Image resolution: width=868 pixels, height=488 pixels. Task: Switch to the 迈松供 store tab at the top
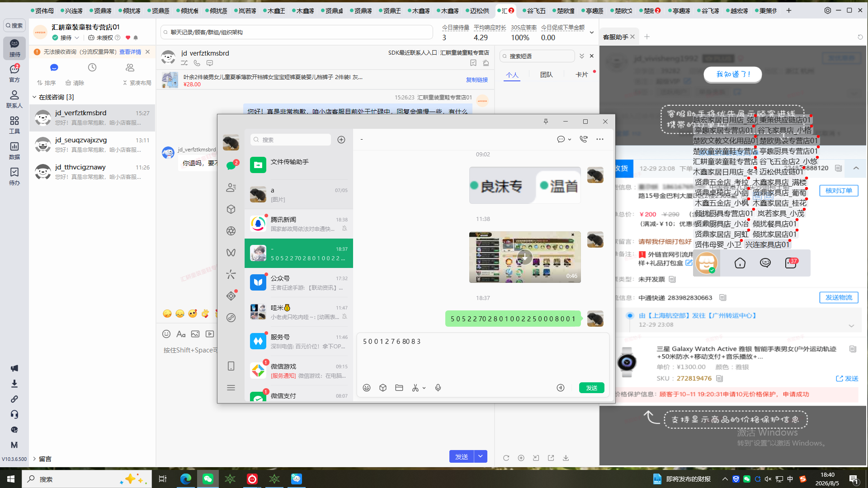[477, 10]
